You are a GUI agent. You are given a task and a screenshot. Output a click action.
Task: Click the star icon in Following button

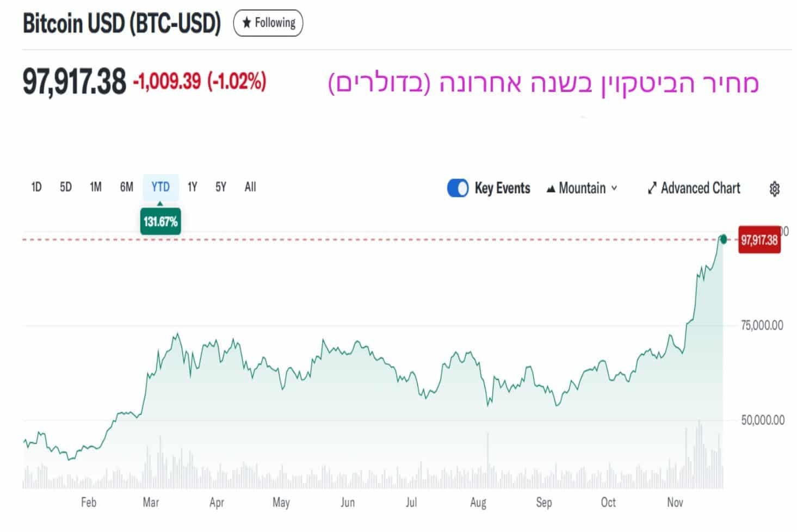(247, 23)
